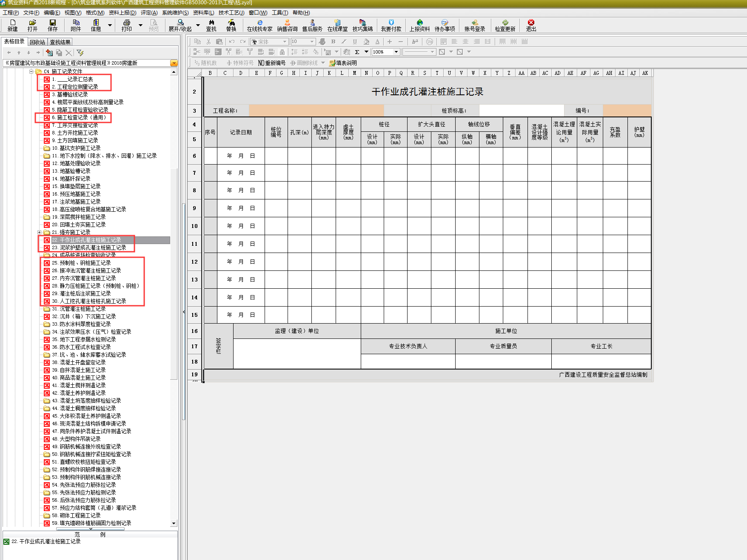Open the standard selector orange dropdown button
The image size is (747, 560).
point(174,63)
